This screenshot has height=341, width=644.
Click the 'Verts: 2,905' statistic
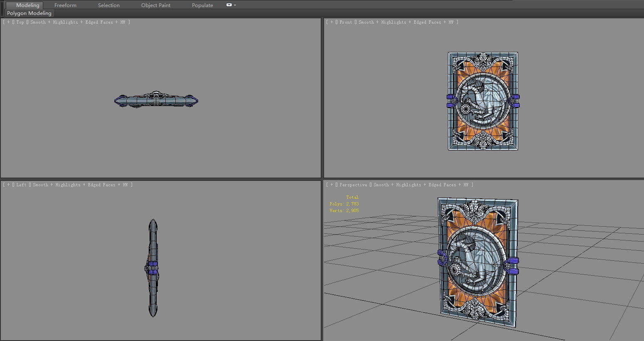pos(344,210)
